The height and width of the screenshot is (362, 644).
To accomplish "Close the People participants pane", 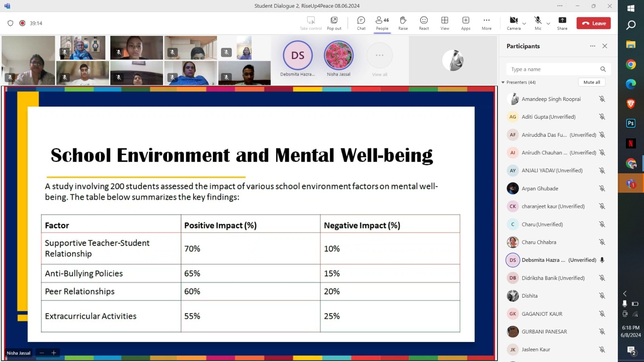I will coord(605,46).
